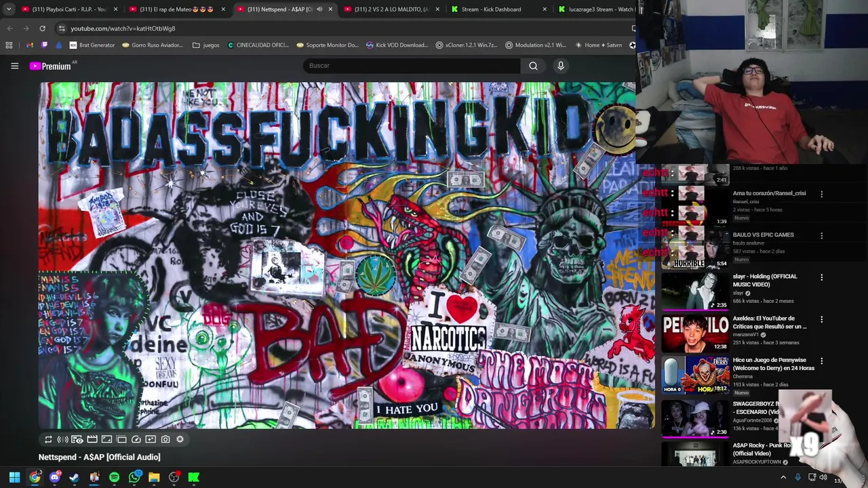
Task: Click the corner-bracket frame icon below video
Action: point(106,439)
